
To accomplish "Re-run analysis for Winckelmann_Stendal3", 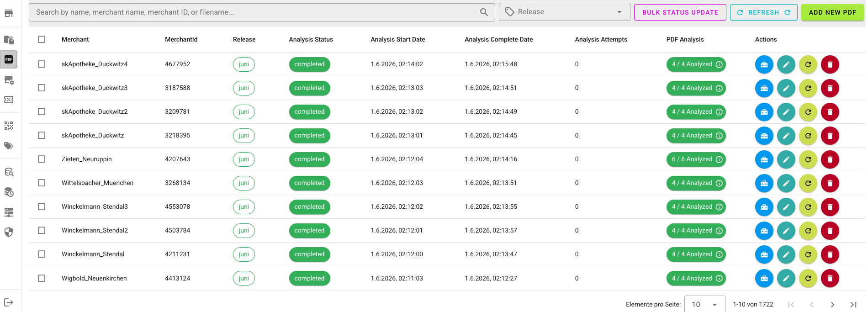I will tap(808, 207).
